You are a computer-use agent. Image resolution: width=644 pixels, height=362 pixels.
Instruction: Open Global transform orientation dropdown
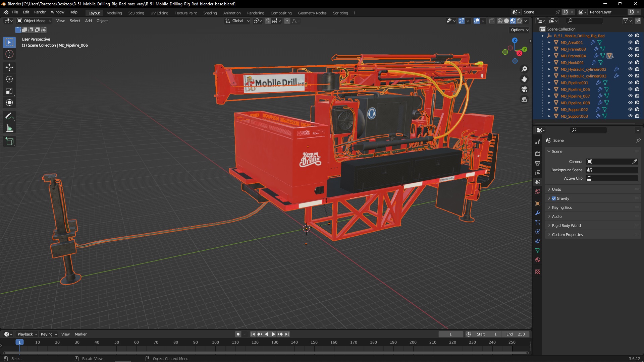237,21
